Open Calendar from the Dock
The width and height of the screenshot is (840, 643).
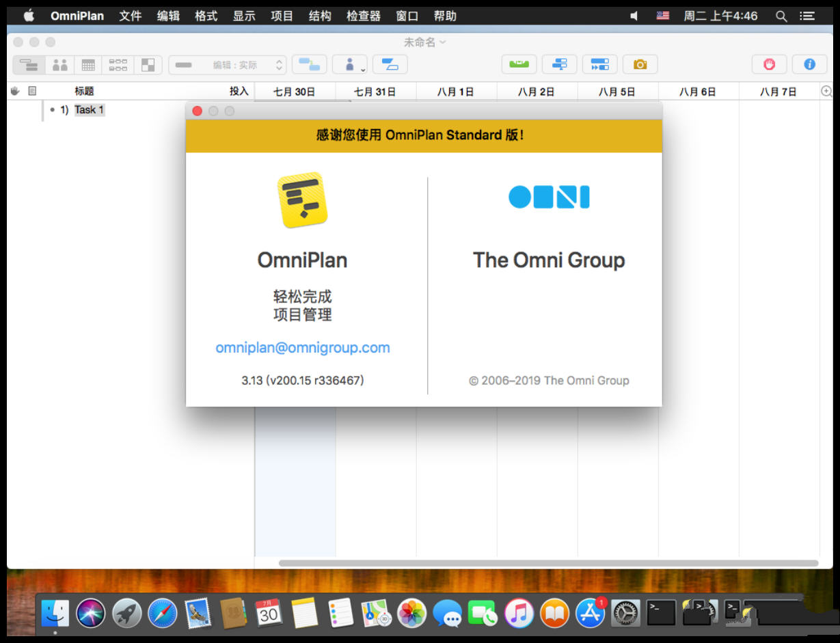click(269, 613)
